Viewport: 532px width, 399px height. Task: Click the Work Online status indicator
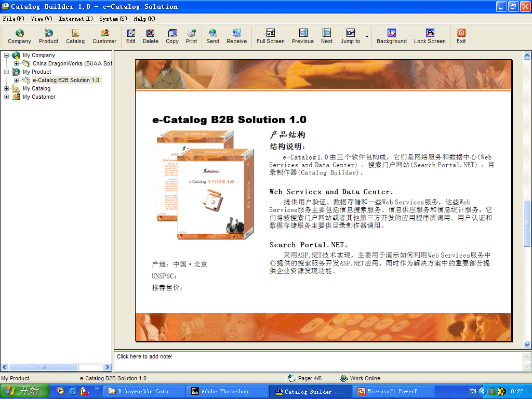[x=361, y=378]
